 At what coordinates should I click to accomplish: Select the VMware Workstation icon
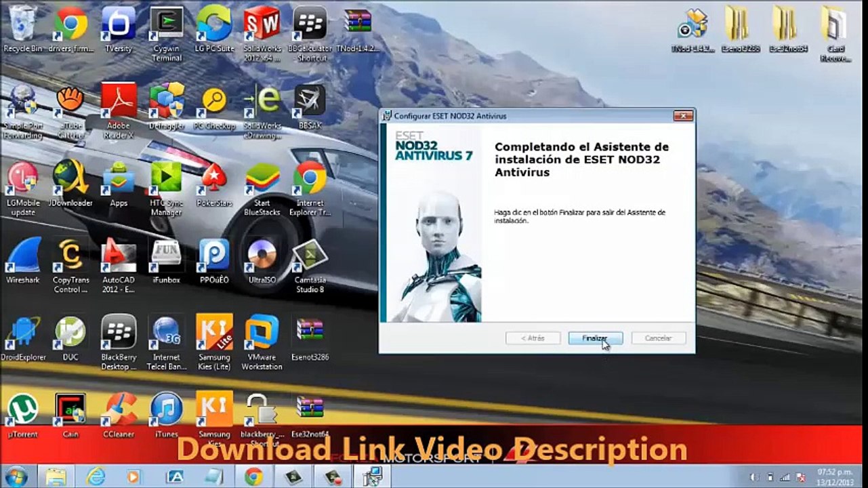coord(262,343)
